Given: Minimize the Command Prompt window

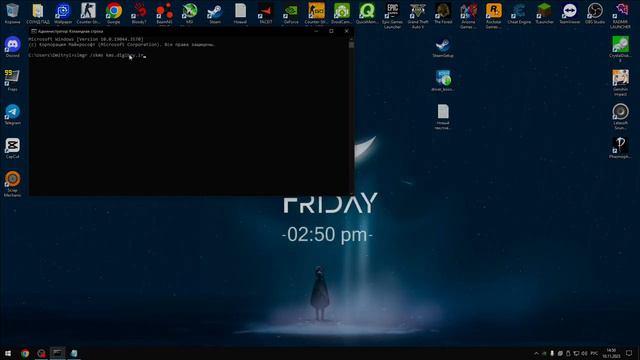Looking at the screenshot, I should (316, 31).
